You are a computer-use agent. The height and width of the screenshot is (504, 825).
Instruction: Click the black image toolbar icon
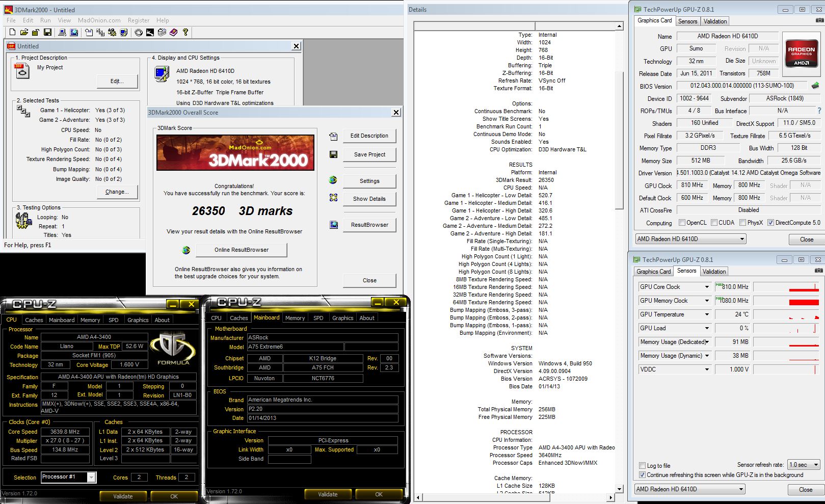(150, 32)
